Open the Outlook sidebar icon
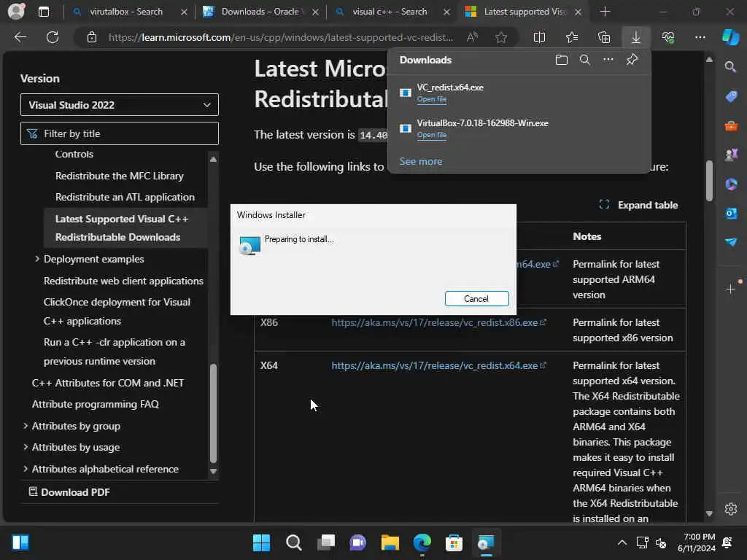 pyautogui.click(x=731, y=214)
